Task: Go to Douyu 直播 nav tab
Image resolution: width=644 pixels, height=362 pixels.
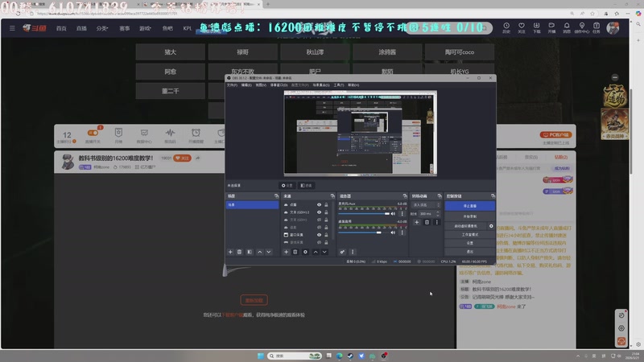Action: 81,28
